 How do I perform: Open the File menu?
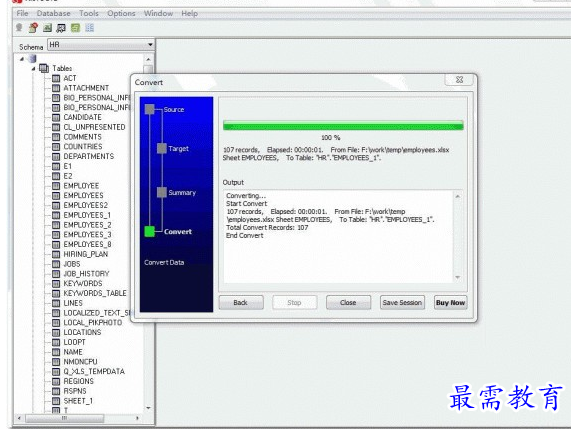coord(22,13)
